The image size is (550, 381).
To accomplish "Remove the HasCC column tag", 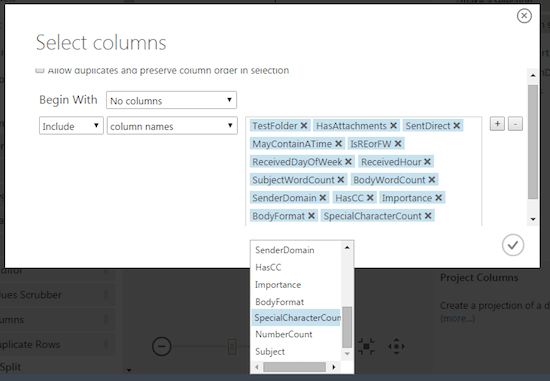I will (370, 198).
